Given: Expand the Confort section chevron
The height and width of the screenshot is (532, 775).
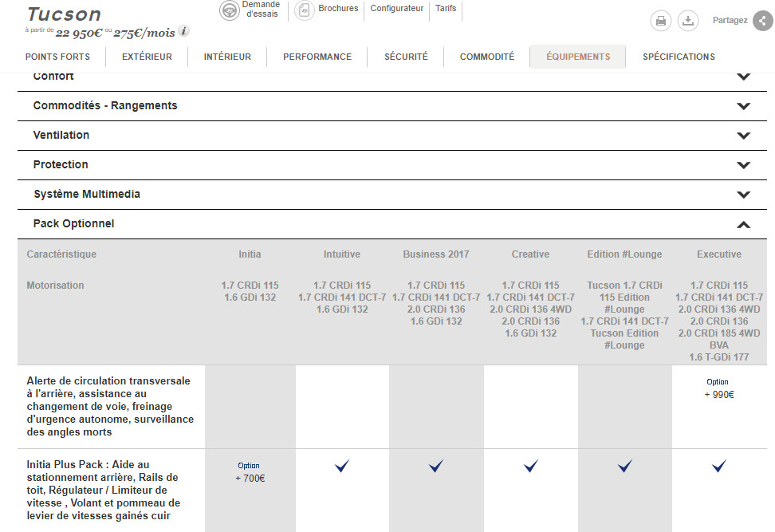Looking at the screenshot, I should (743, 77).
